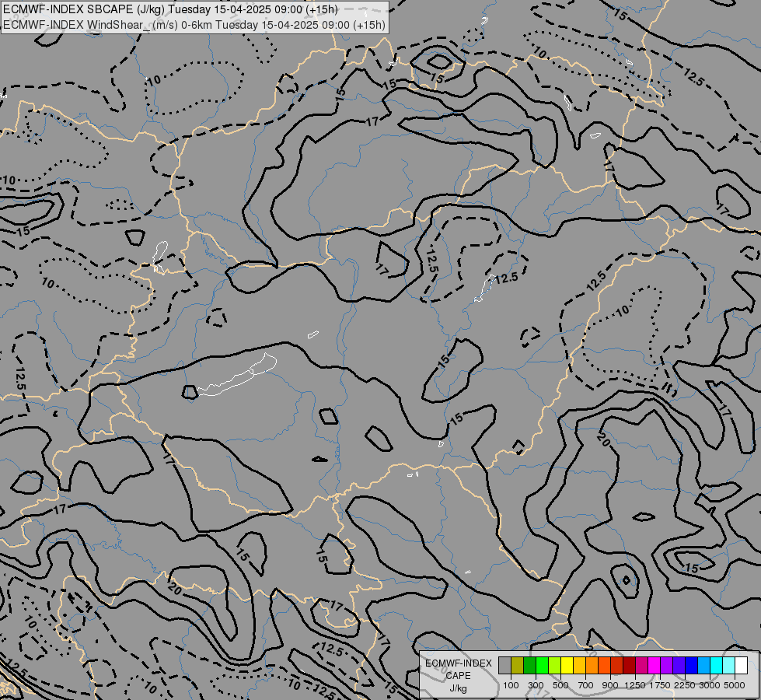Select the bright green legend swatch
The height and width of the screenshot is (700, 761).
[x=542, y=666]
